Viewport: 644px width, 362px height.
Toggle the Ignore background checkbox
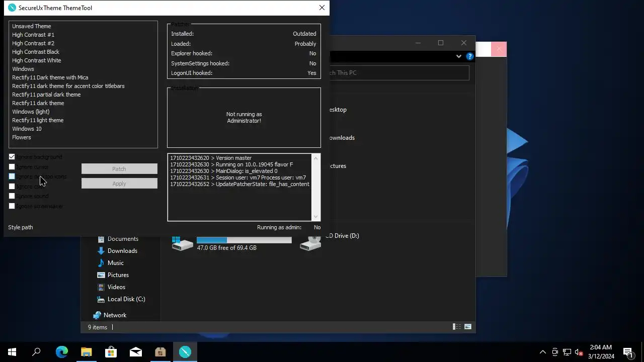coord(12,157)
